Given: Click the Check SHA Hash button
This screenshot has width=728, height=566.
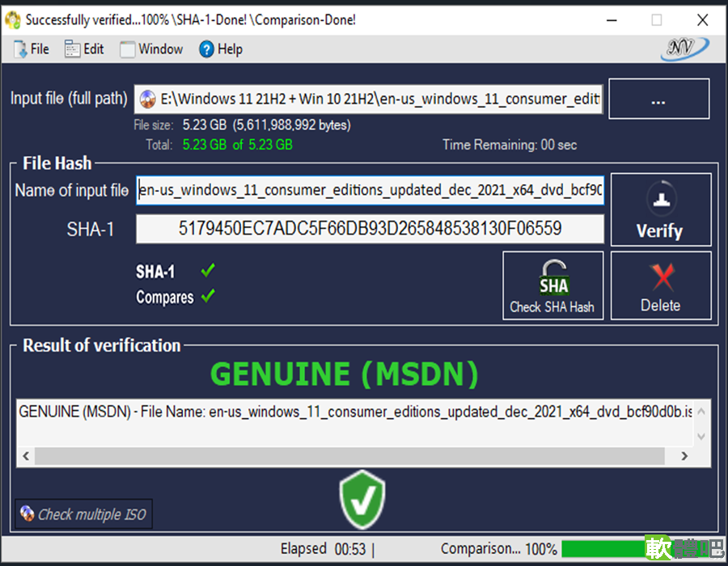Looking at the screenshot, I should click(553, 285).
